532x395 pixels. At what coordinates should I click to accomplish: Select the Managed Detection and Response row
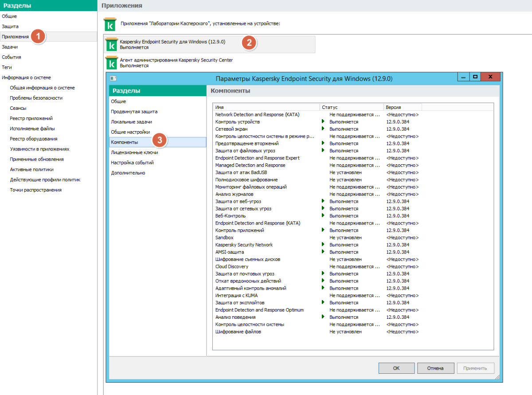coord(353,165)
